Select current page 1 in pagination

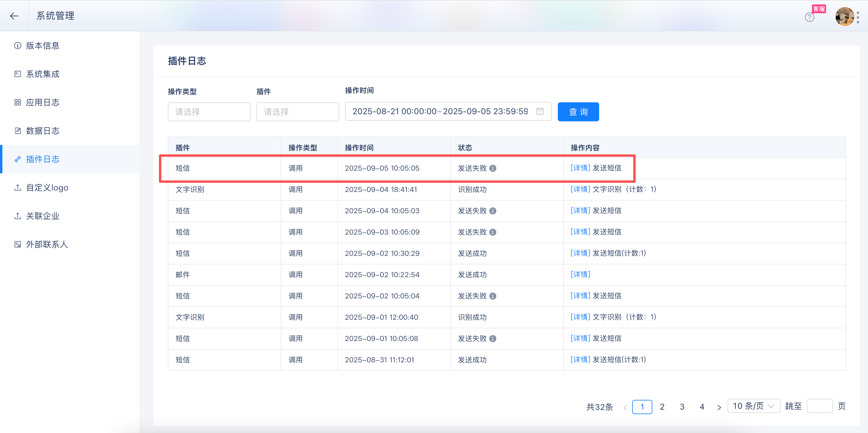click(x=642, y=407)
